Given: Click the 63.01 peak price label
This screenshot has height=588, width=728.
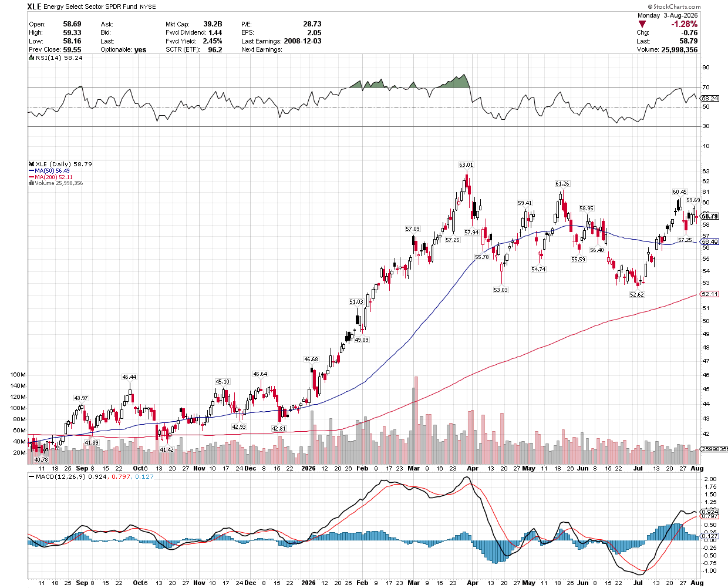Looking at the screenshot, I should click(x=466, y=165).
